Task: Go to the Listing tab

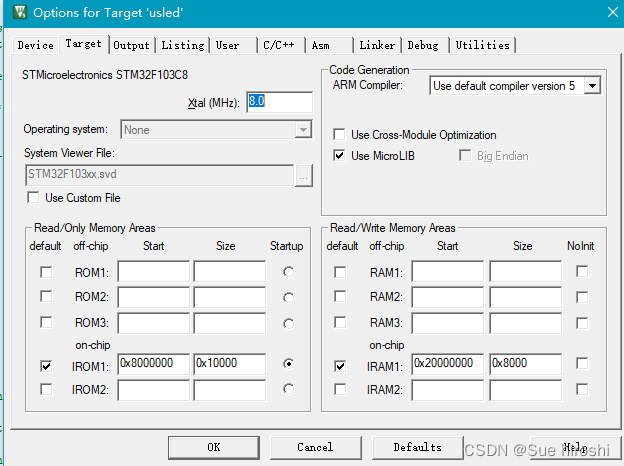Action: [x=183, y=45]
